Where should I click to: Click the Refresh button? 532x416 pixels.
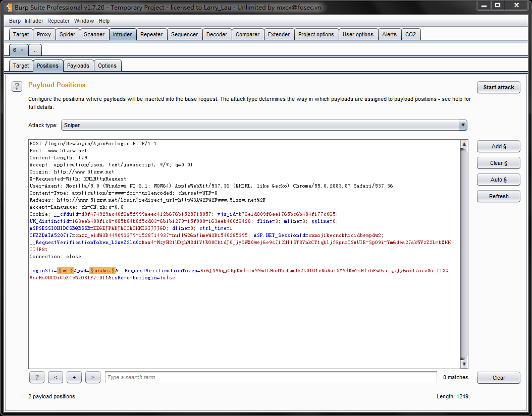[x=498, y=196]
